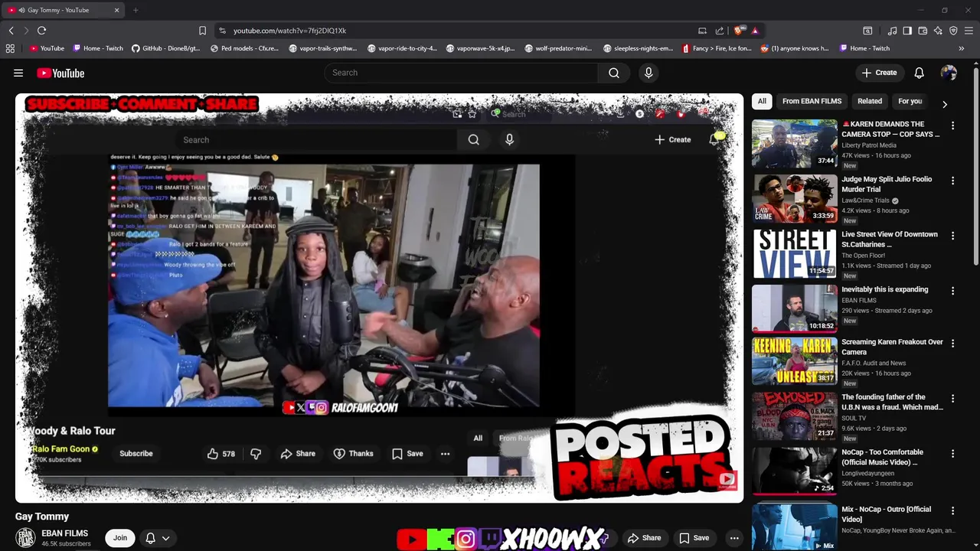Click the Create button in YouTube header

(879, 73)
